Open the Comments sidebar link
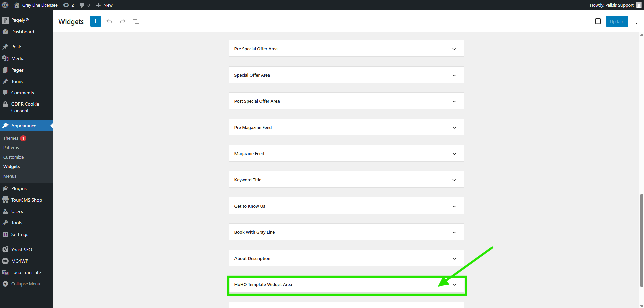This screenshot has width=644, height=308. pos(23,93)
